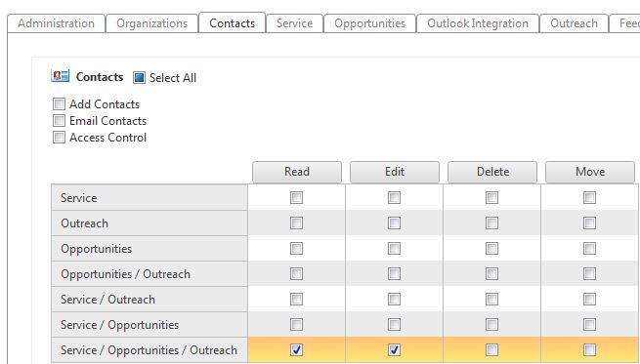Check Move for the Opportunities row
The height and width of the screenshot is (364, 640).
coord(589,248)
